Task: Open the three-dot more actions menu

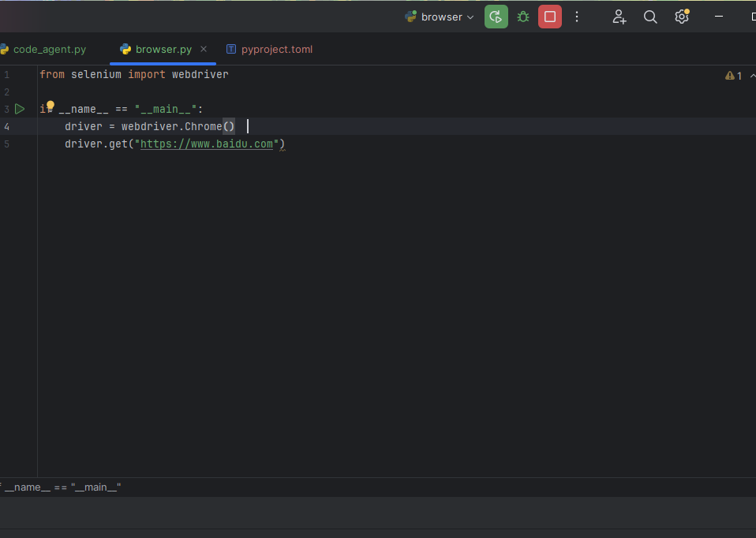Action: pos(577,17)
